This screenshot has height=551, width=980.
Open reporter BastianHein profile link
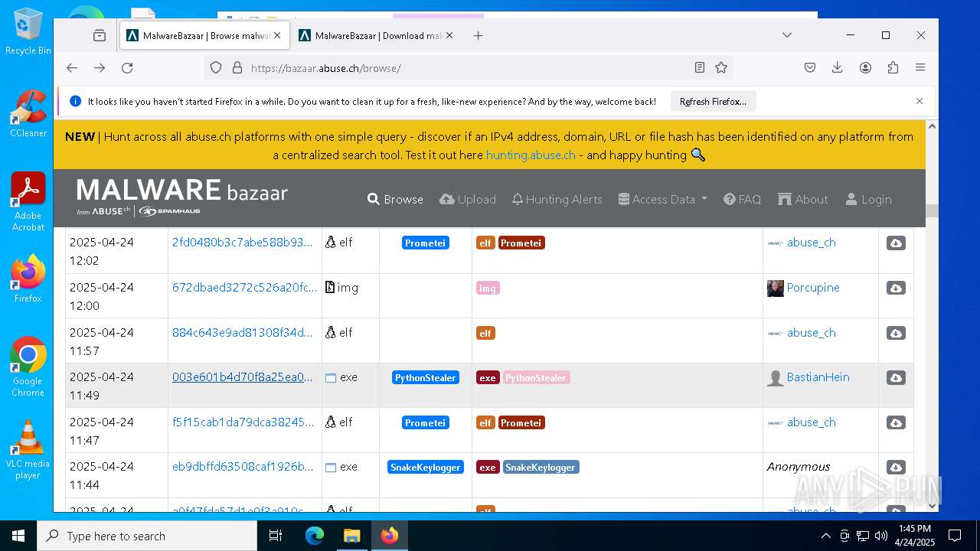(x=818, y=377)
